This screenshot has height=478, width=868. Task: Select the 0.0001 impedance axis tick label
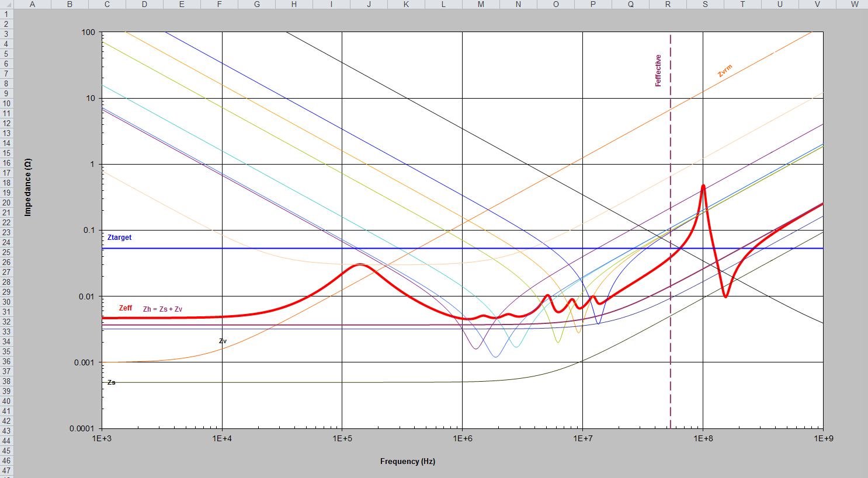[82, 428]
